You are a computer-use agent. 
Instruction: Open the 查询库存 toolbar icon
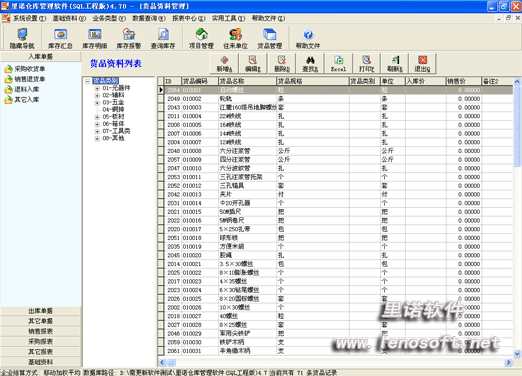point(163,38)
